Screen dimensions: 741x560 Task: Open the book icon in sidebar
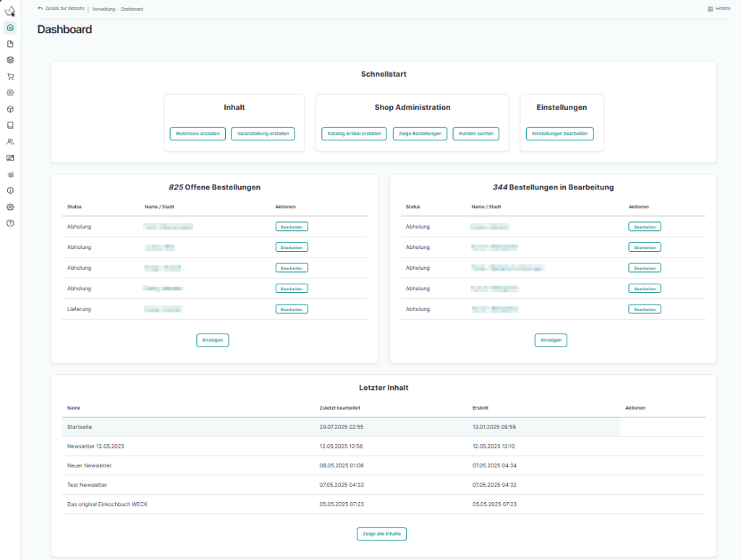(10, 125)
